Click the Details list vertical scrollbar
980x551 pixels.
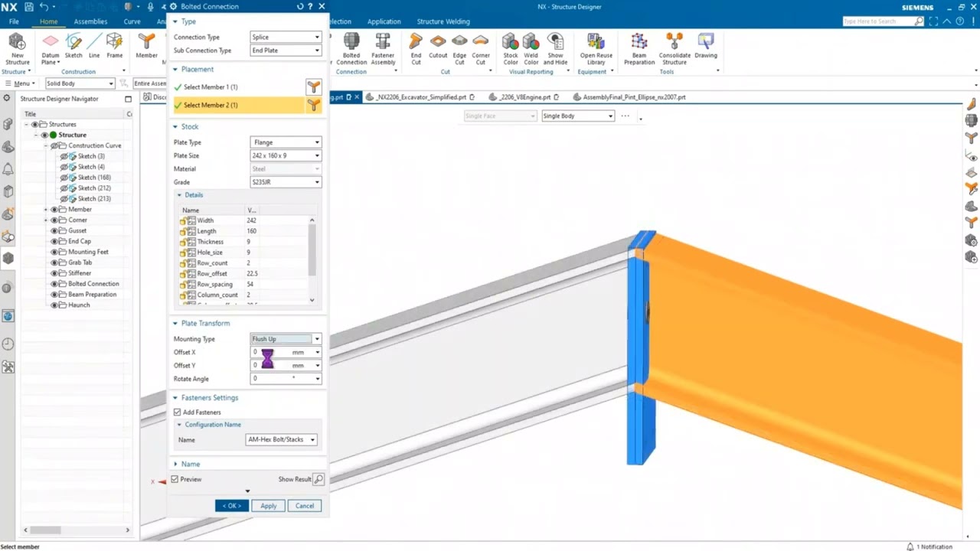coord(312,249)
